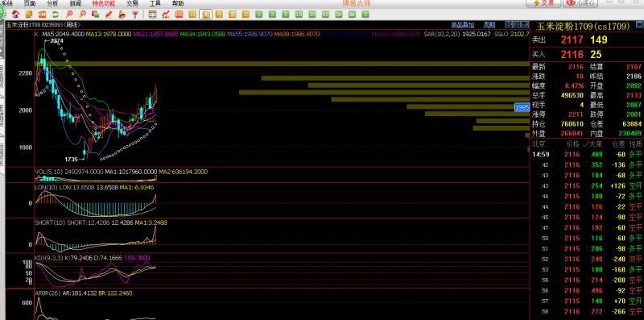
Task: Click the blue 1995 price marker label
Action: (522, 107)
